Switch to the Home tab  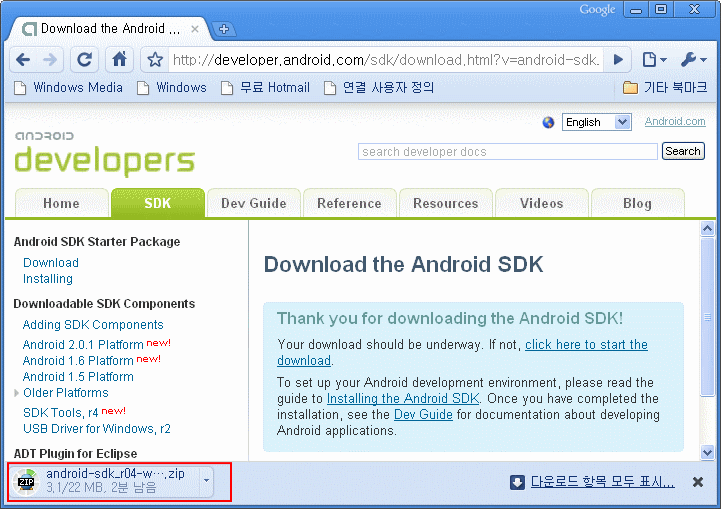coord(62,203)
